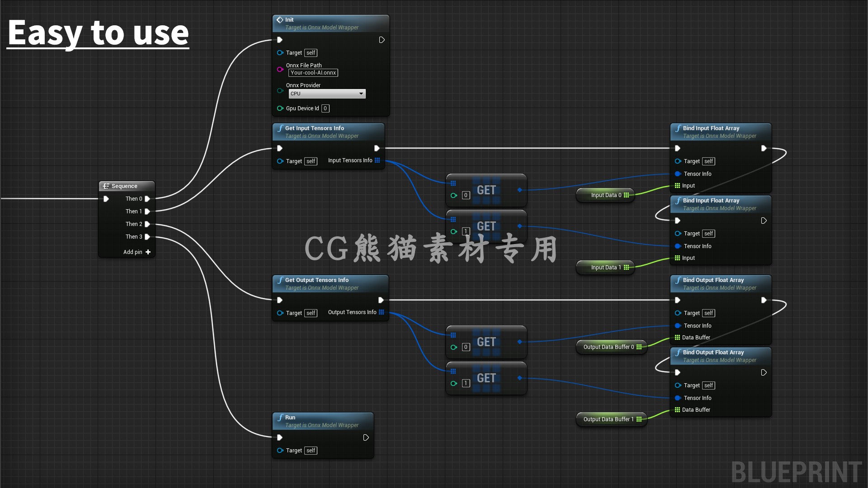This screenshot has height=488, width=868.
Task: Click the Run node execution icon
Action: point(281,437)
